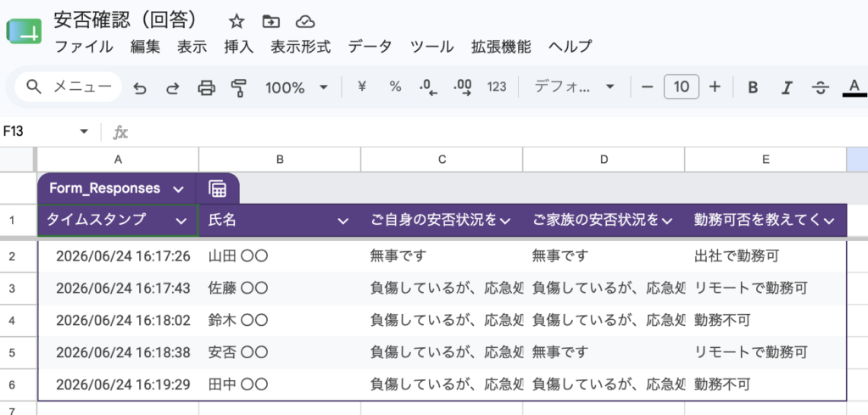Open the 表示形式 menu
The height and width of the screenshot is (415, 868).
click(x=301, y=47)
